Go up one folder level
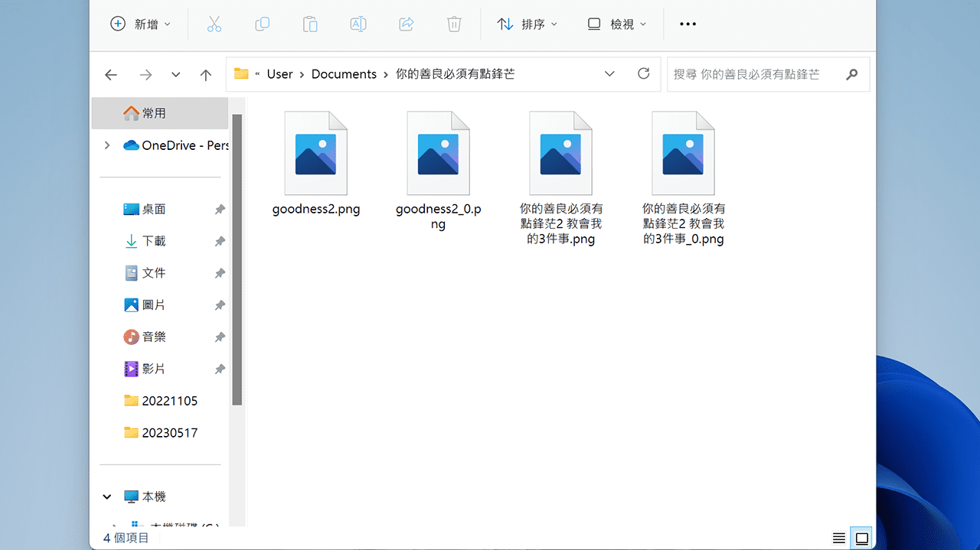Image resolution: width=980 pixels, height=550 pixels. (x=205, y=74)
